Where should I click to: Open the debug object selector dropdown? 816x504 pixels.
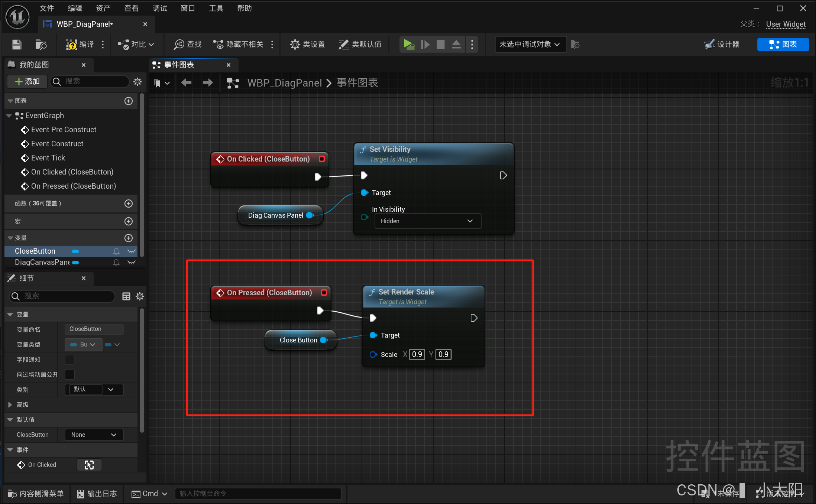coord(530,45)
